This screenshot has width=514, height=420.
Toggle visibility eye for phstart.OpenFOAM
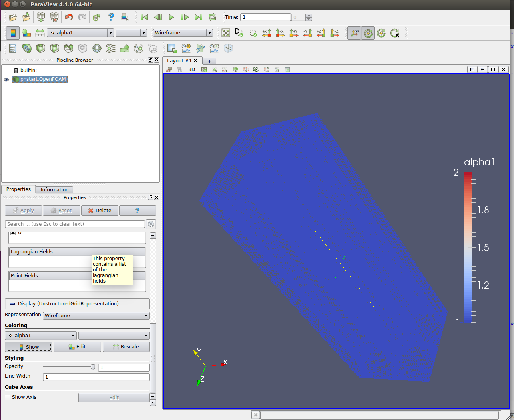tap(6, 80)
